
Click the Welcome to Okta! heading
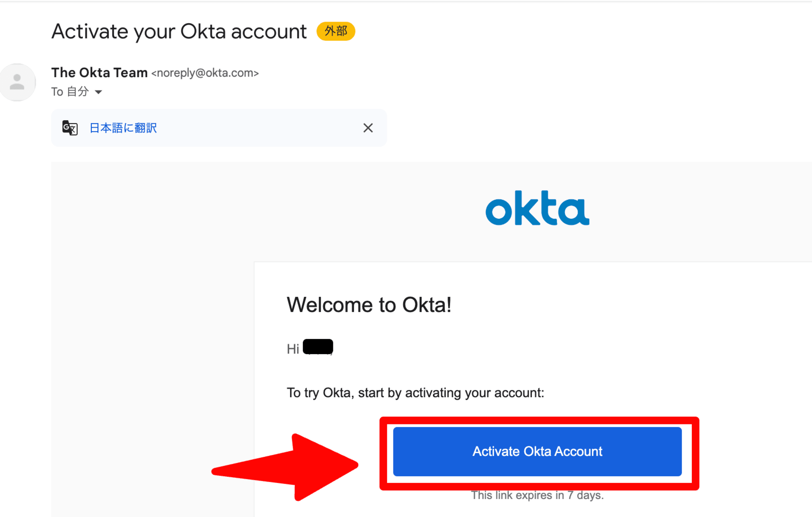tap(369, 305)
